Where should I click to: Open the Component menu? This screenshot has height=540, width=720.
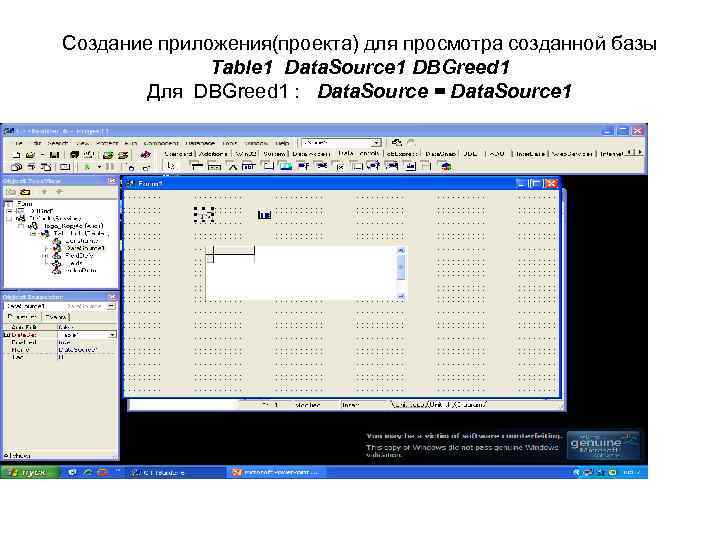click(160, 143)
